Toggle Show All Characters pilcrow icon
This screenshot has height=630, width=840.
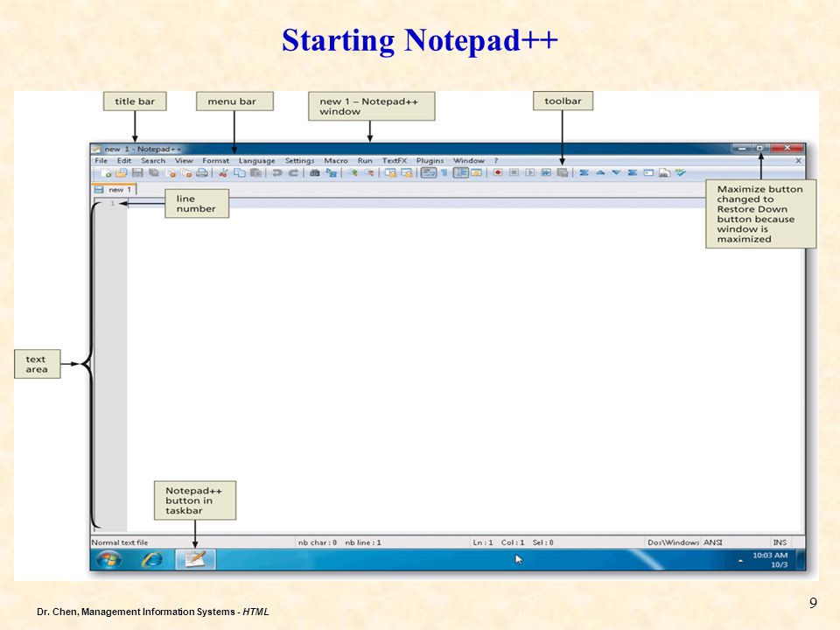click(444, 173)
